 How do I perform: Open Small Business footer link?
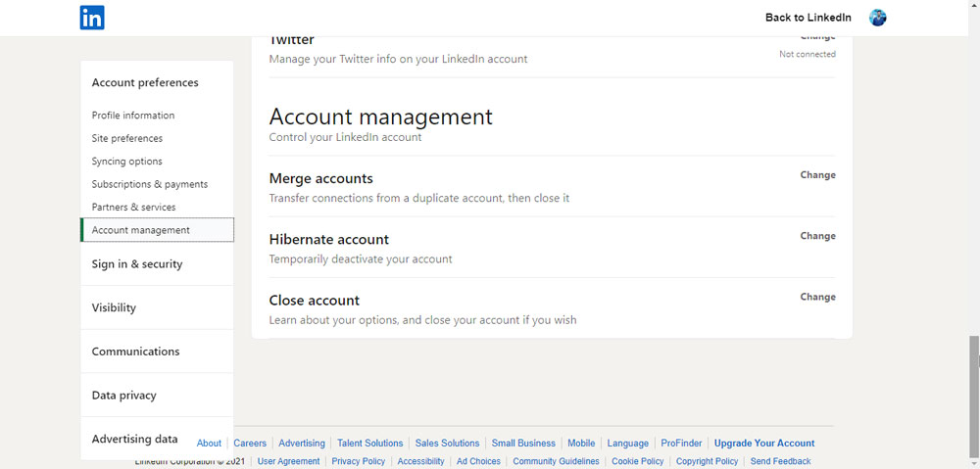[523, 444]
